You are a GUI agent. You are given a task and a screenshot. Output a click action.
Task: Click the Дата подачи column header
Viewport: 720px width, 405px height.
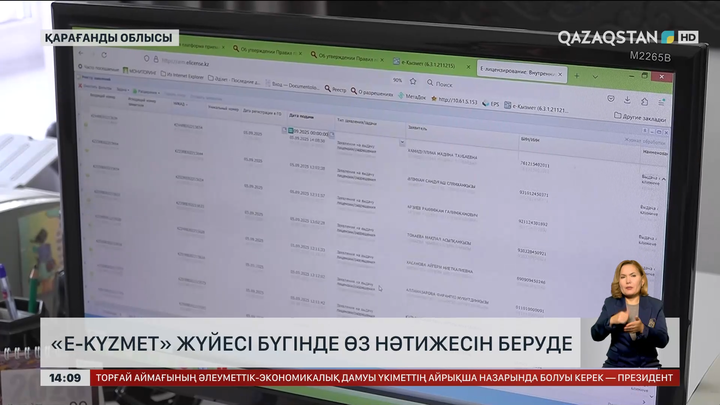point(302,116)
